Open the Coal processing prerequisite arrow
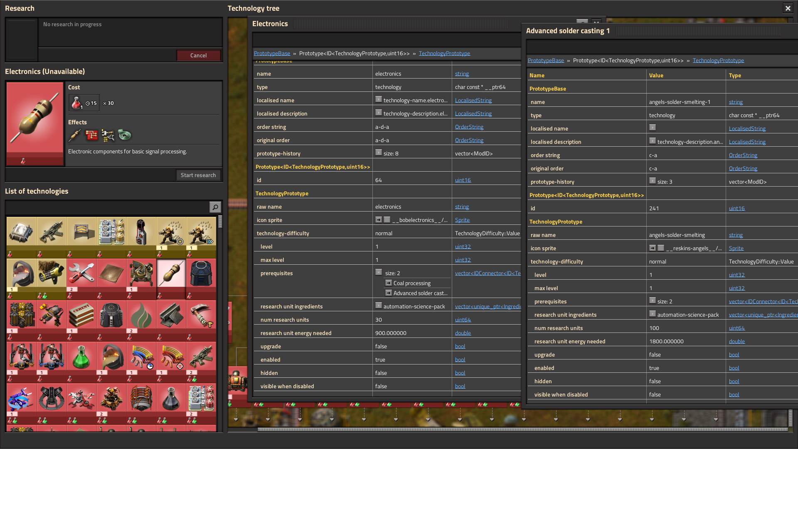The image size is (798, 532). click(389, 283)
